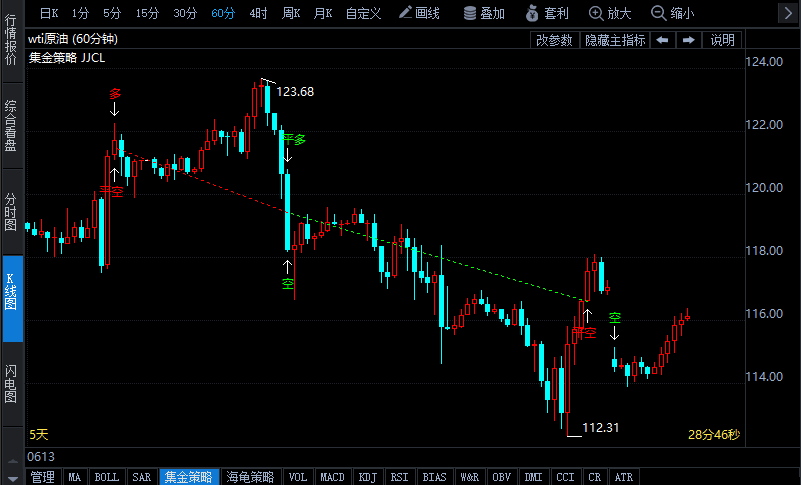Screen dimensions: 801x485
Task: Open 行情报价 sidebar panel
Action: 11,41
